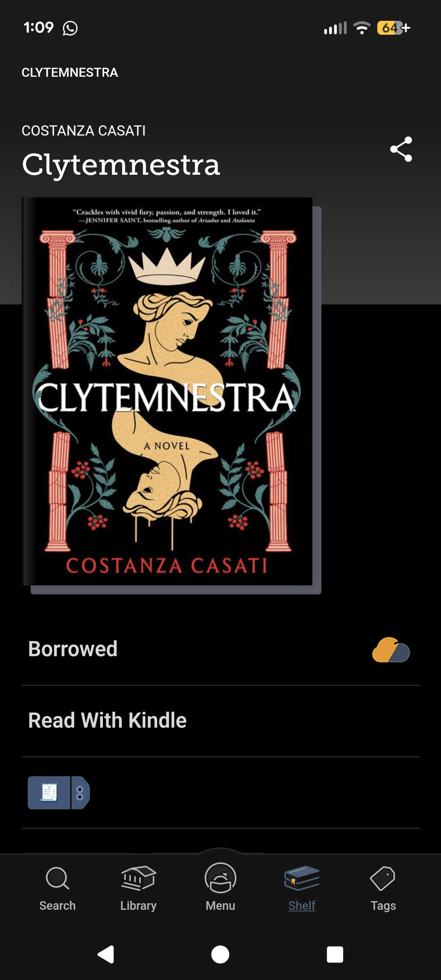Open the receipt icon button

coord(49,793)
